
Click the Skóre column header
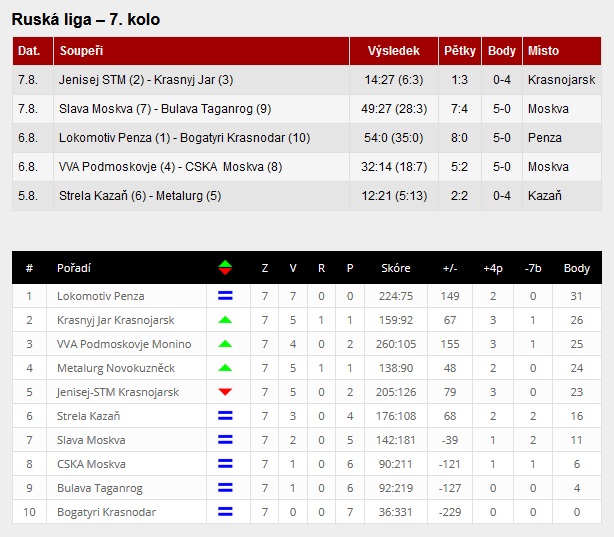[x=395, y=268]
